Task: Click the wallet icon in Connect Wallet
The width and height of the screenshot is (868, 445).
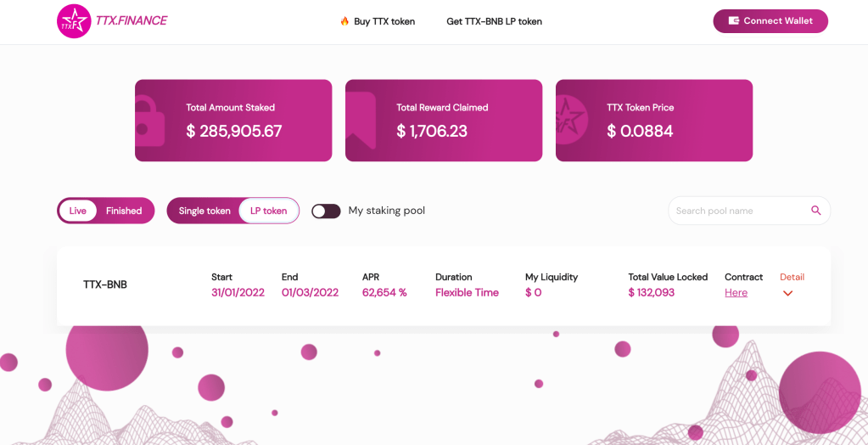Action: 734,21
